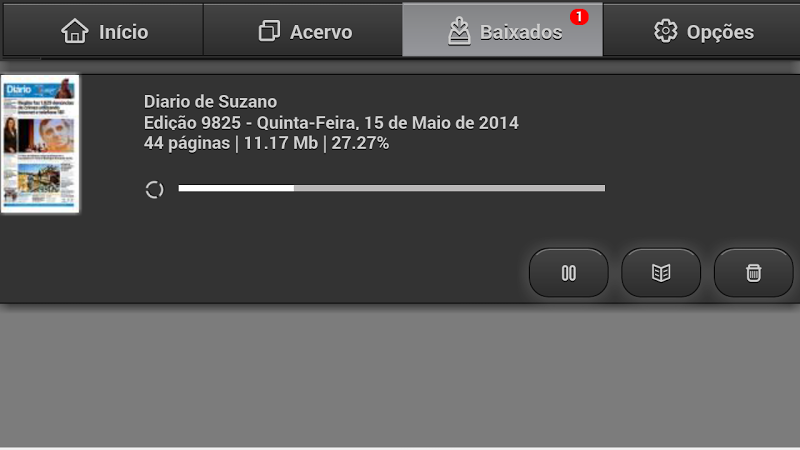
Task: Click the Diario de Suzano title text
Action: click(x=210, y=102)
